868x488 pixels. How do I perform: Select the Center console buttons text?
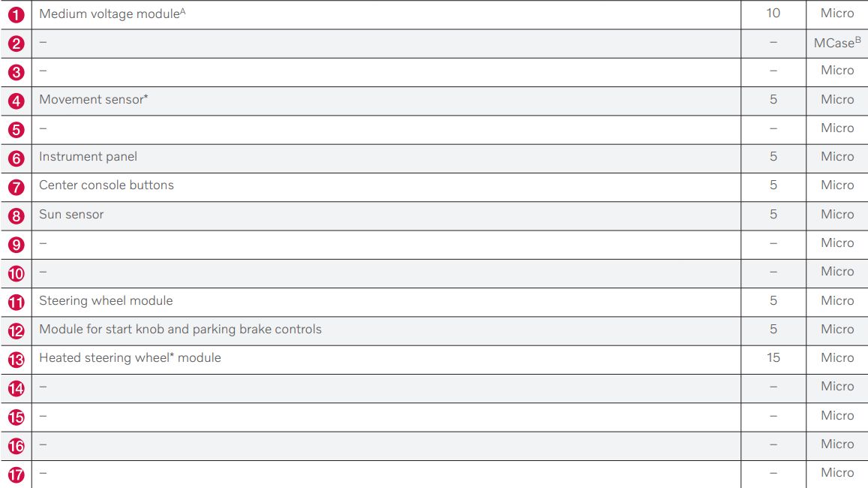click(x=106, y=185)
